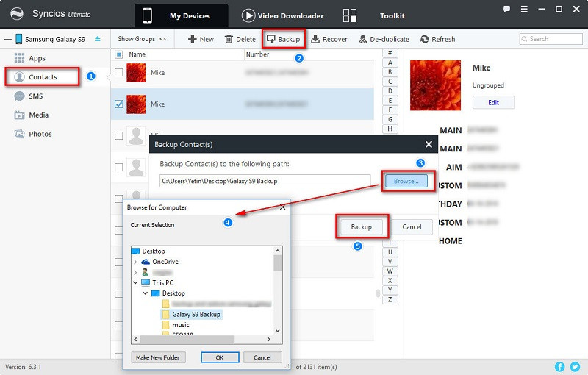Click first Mike contact's flower thumbnail
The height and width of the screenshot is (375, 588).
click(x=136, y=73)
